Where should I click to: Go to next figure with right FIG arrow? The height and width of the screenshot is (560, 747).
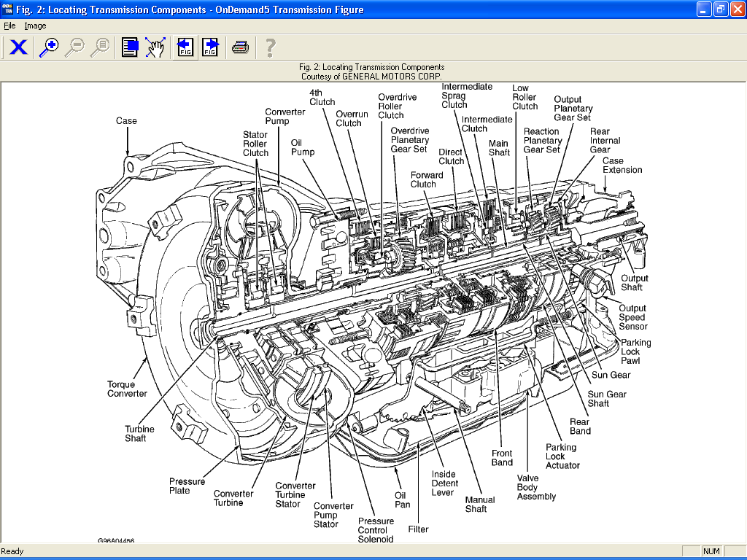[210, 47]
